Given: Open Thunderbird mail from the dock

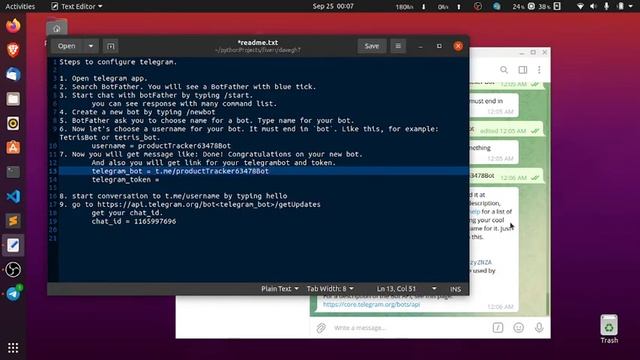Looking at the screenshot, I should click(x=13, y=75).
